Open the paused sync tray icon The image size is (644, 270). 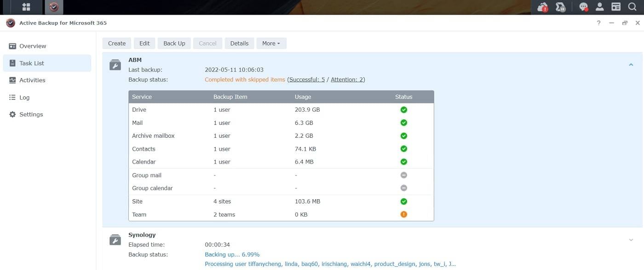(x=560, y=7)
